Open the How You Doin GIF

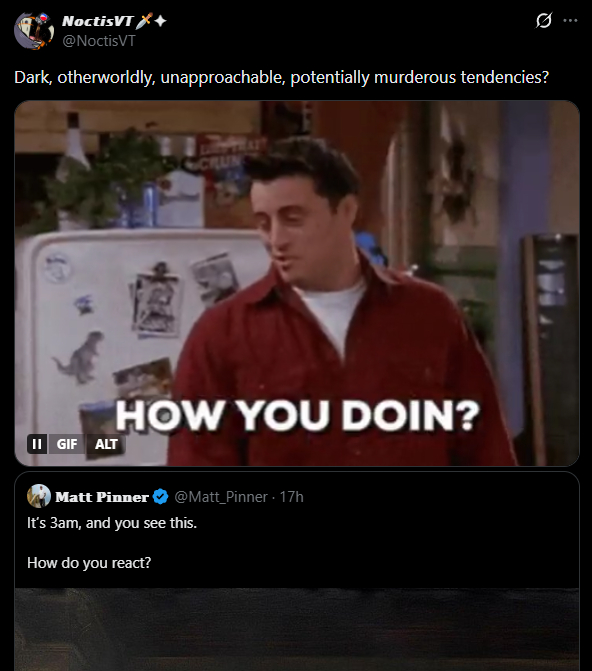(x=297, y=283)
